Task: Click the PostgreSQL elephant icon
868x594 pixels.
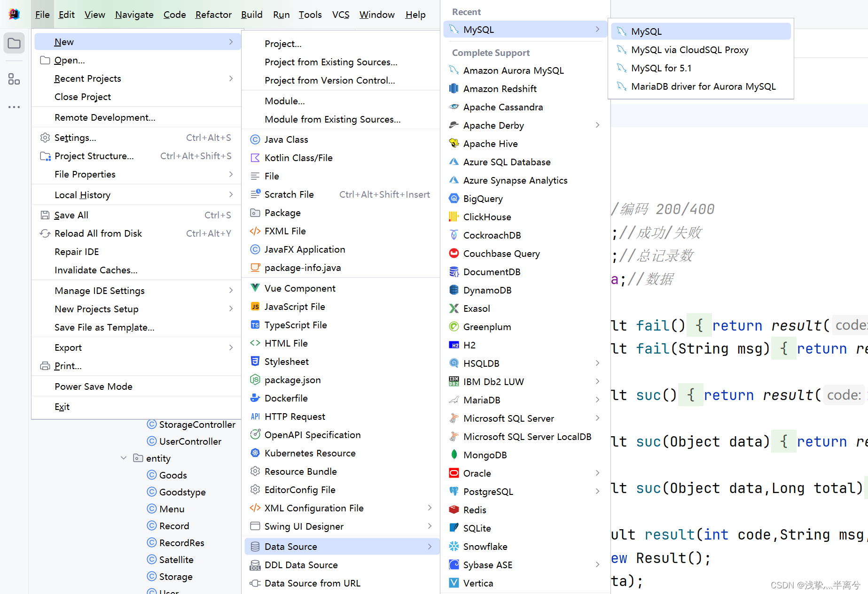Action: (x=454, y=492)
